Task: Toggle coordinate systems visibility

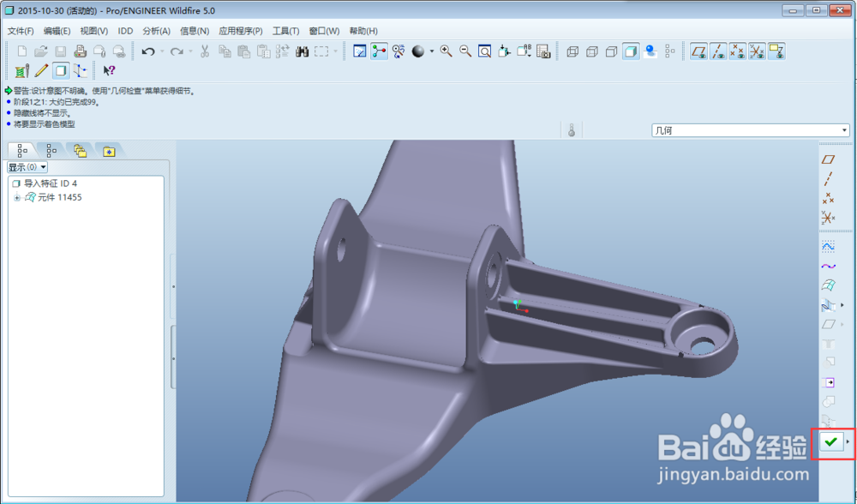Action: click(x=757, y=51)
